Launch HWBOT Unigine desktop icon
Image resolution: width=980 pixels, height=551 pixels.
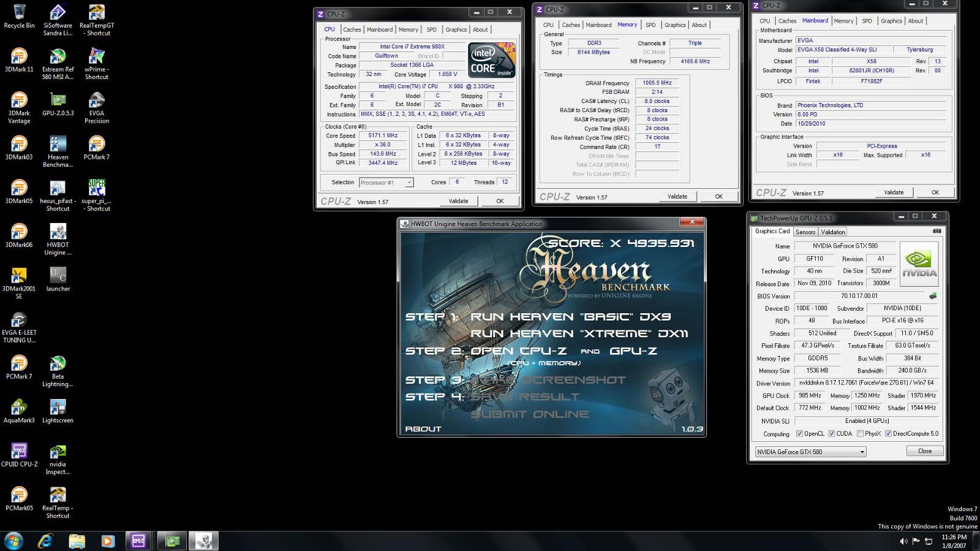pyautogui.click(x=58, y=239)
